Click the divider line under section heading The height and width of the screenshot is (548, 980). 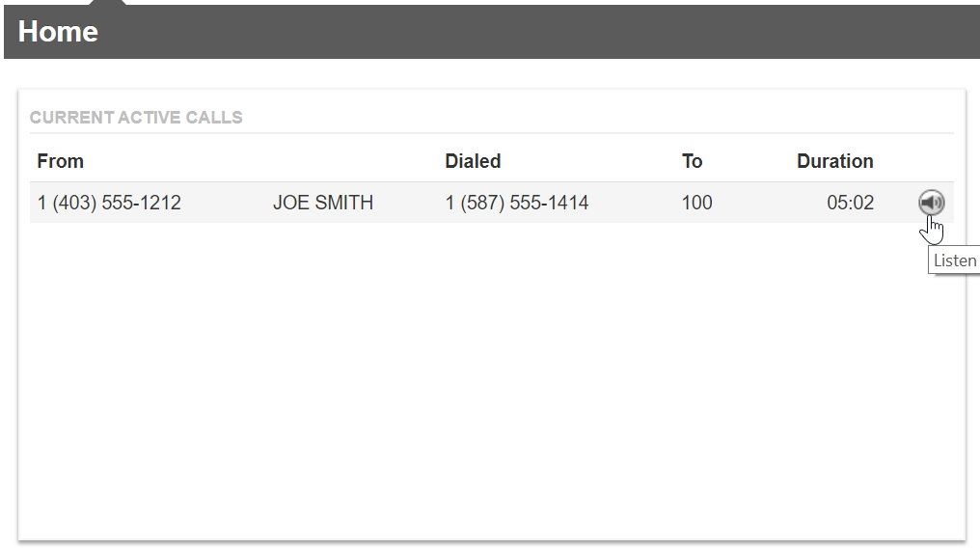click(x=491, y=133)
